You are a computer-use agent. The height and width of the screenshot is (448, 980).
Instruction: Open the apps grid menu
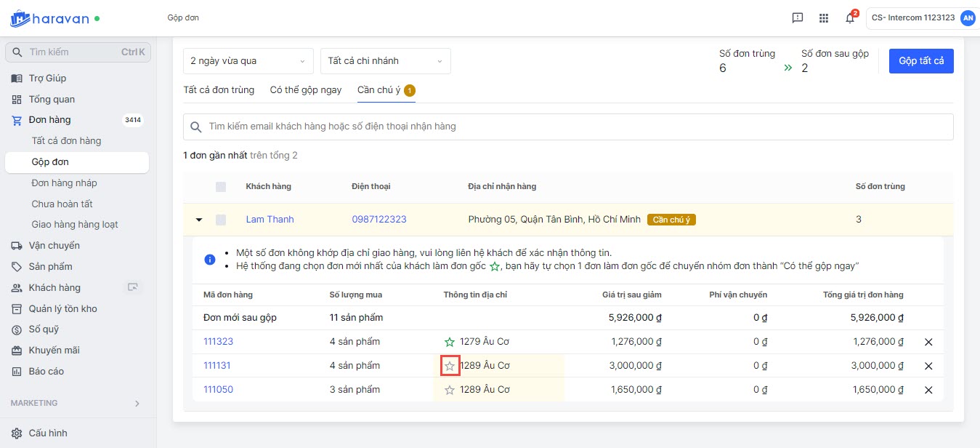coord(823,18)
